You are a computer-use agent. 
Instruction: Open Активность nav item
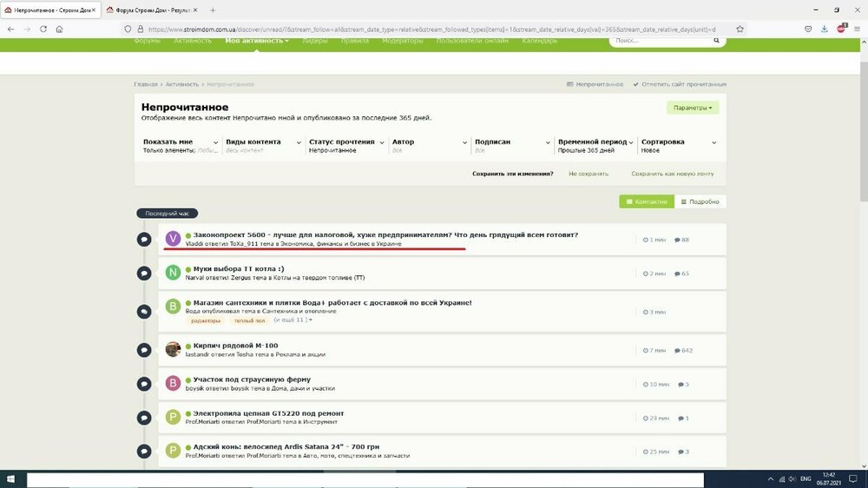[x=193, y=41]
